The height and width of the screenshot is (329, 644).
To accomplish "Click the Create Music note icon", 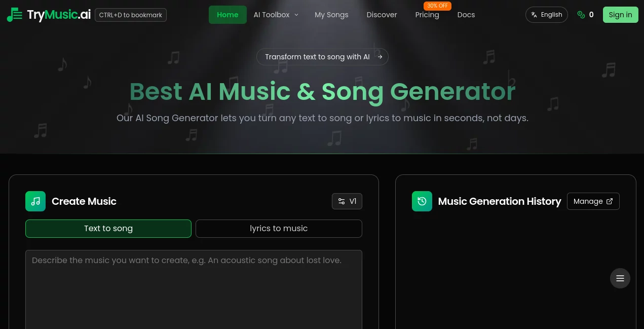I will click(35, 201).
